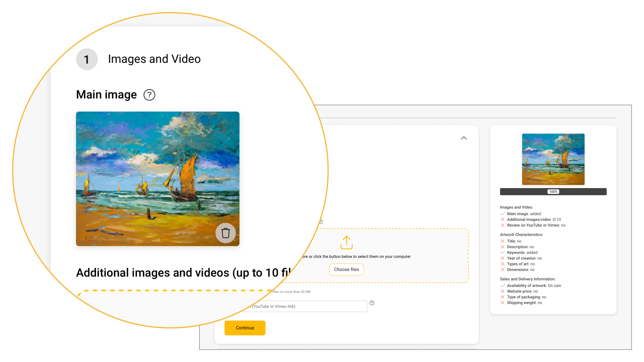Select the seascape artwork thumbnail preview

click(553, 159)
